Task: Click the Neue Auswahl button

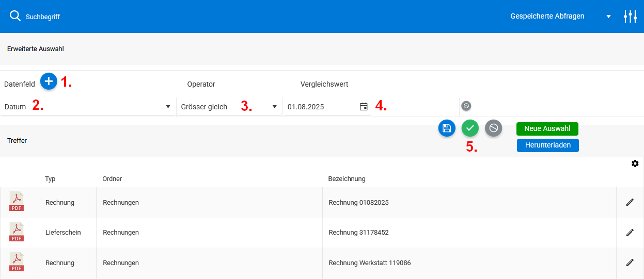Action: pyautogui.click(x=547, y=128)
